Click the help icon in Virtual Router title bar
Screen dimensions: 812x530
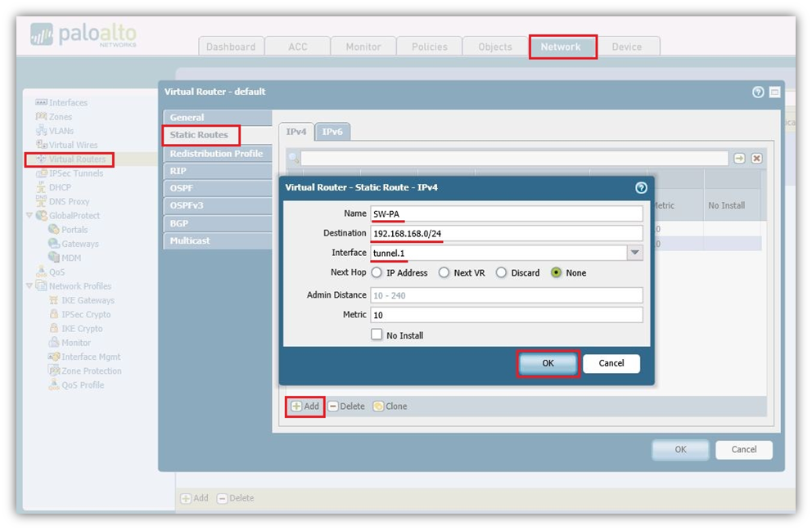tap(758, 92)
